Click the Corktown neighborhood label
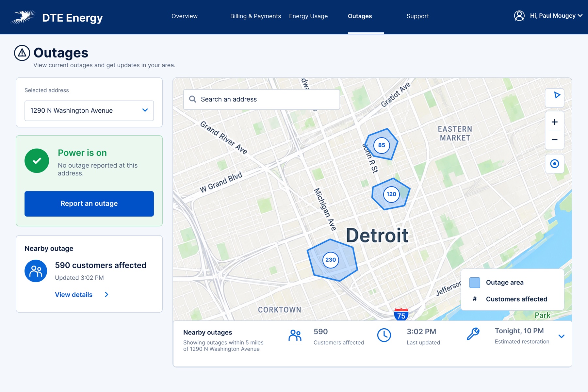Viewport: 588px width, 392px height. 280,310
